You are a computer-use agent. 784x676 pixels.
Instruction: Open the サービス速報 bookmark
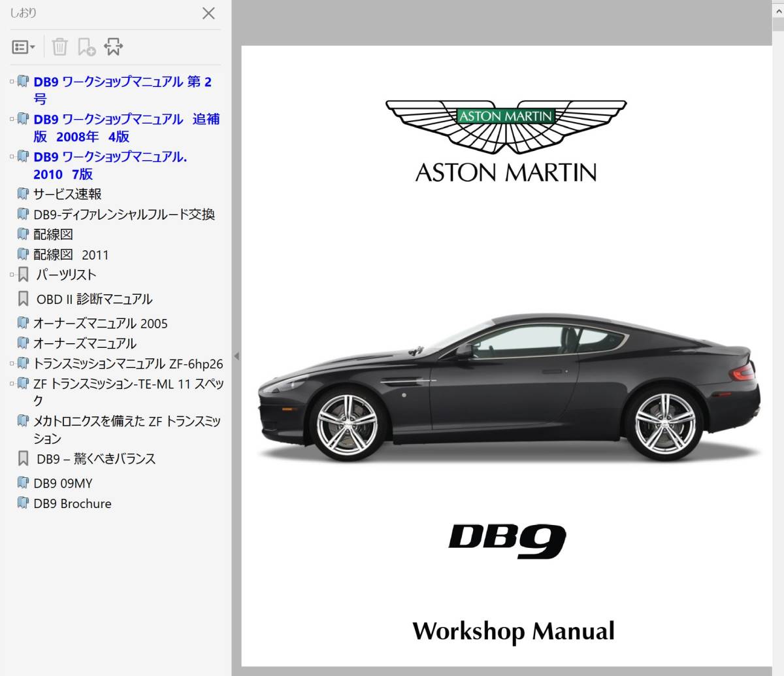tap(67, 194)
